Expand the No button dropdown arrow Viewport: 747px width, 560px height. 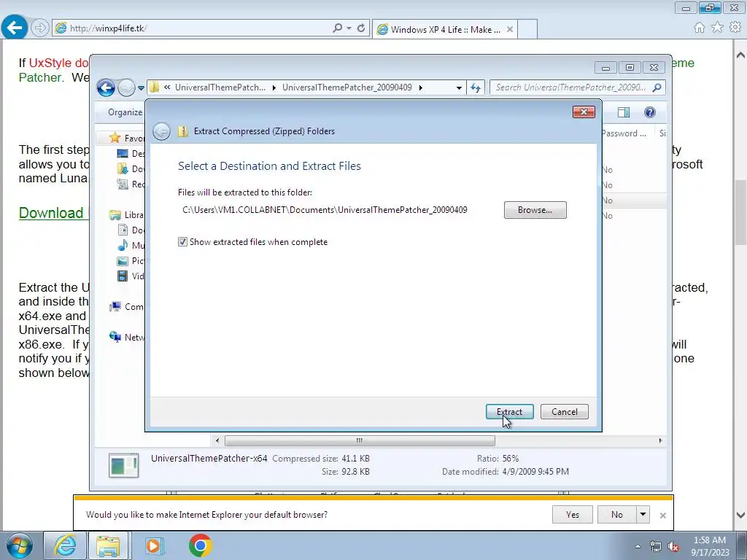tap(643, 514)
